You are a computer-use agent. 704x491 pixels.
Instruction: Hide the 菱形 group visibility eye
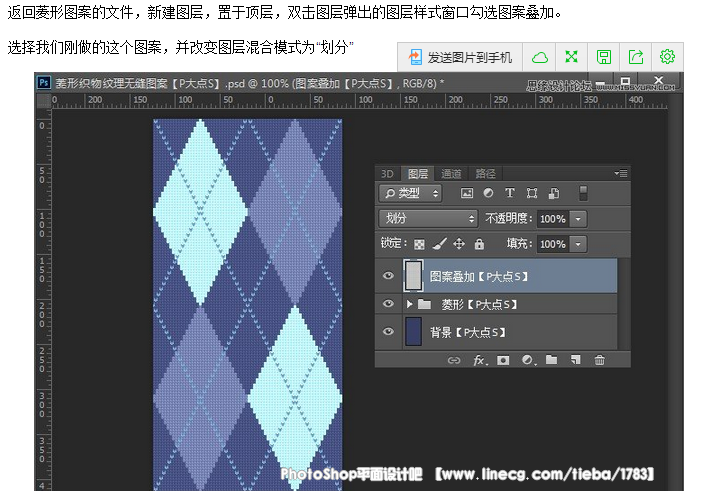[x=388, y=304]
